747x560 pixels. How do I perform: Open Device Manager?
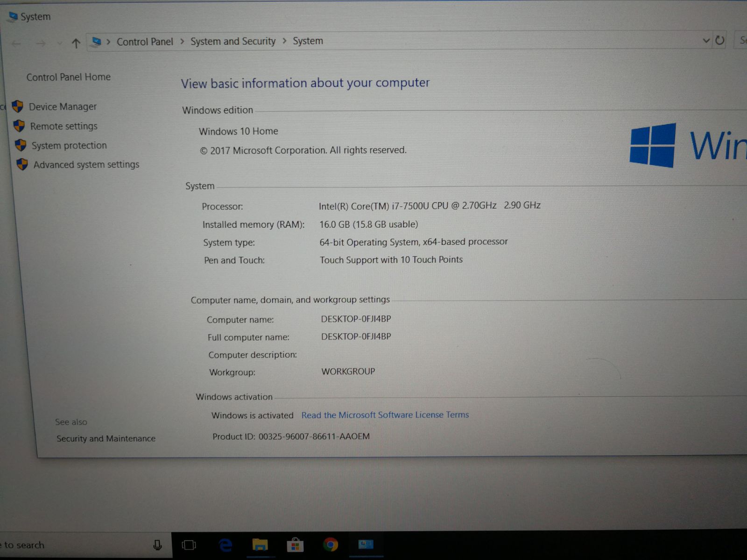click(63, 107)
